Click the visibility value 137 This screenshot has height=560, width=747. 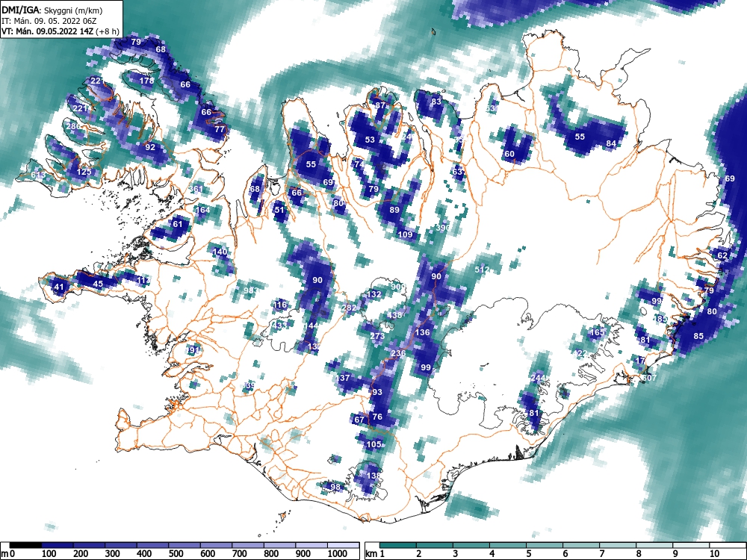(343, 378)
